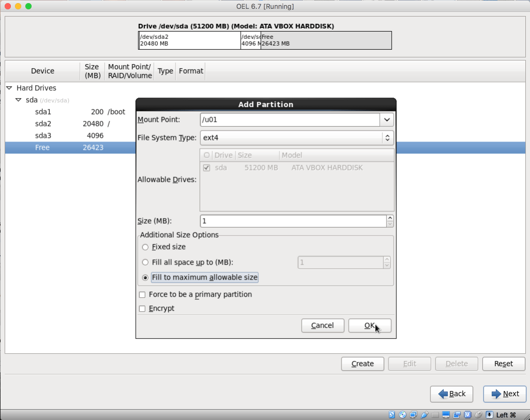Increase Size (MB) with up arrow

click(x=390, y=218)
